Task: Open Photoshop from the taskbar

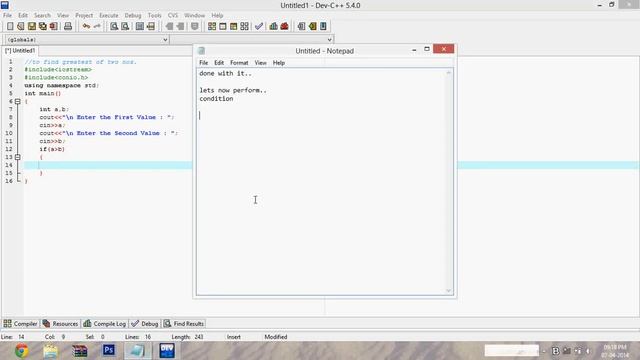Action: (109, 351)
